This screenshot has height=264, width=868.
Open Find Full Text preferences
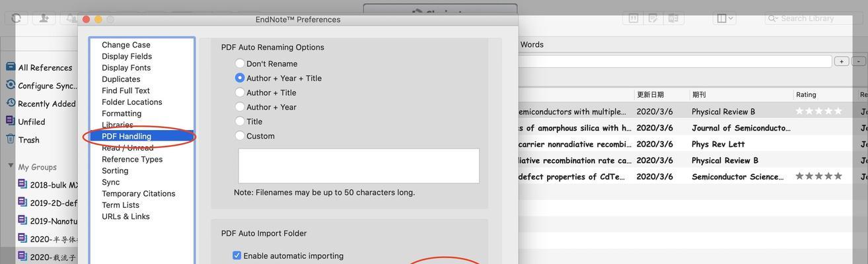pos(126,90)
